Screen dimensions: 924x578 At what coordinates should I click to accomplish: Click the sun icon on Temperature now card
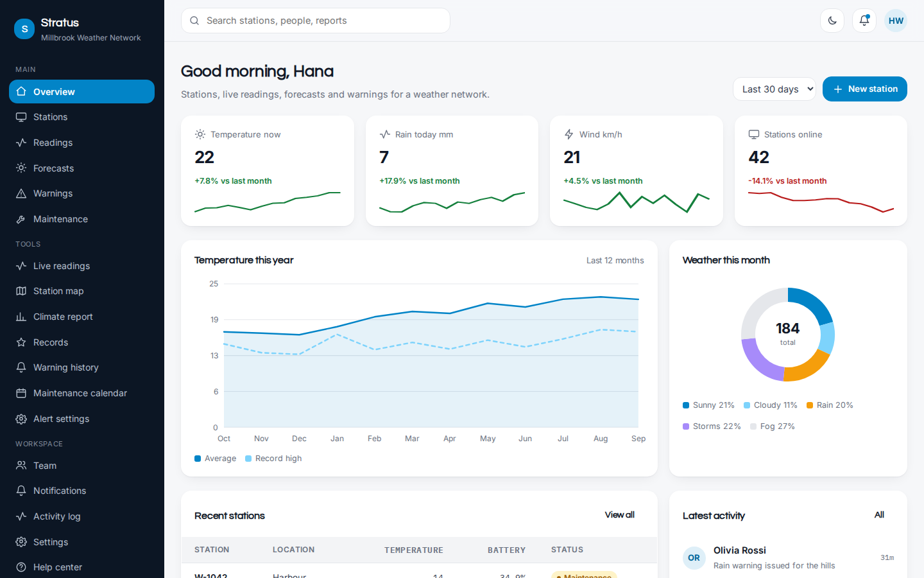[x=200, y=134]
